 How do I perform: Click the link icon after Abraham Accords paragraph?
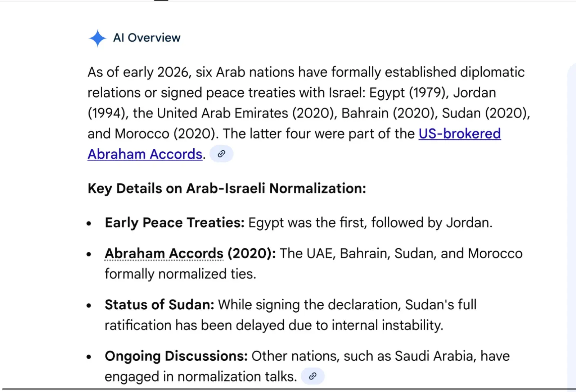coord(221,154)
